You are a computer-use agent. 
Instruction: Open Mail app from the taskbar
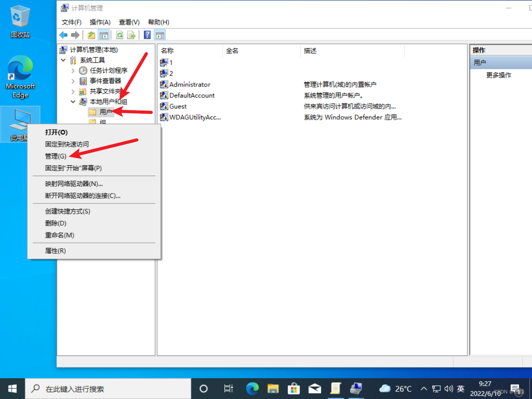coord(314,389)
